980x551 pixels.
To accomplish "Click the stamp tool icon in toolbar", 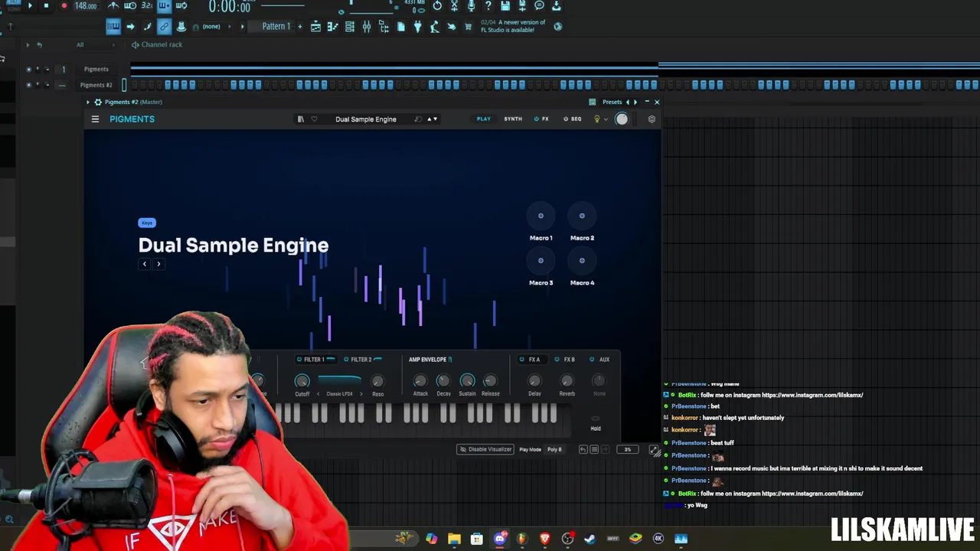I will pos(181,27).
